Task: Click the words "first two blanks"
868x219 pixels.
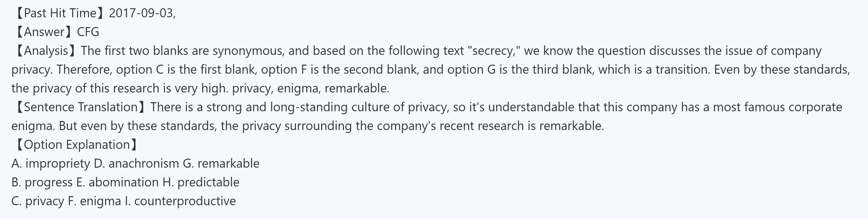Action: [x=146, y=51]
